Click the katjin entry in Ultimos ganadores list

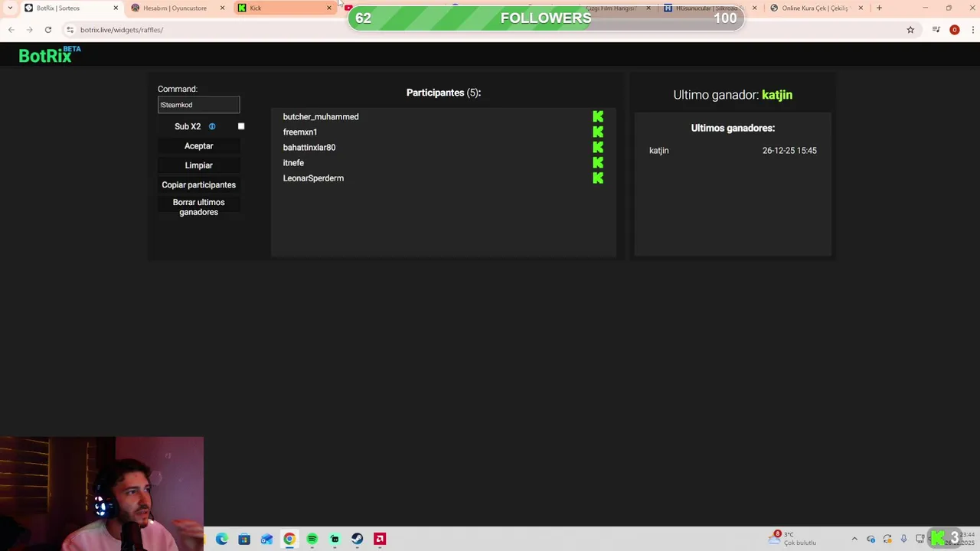click(x=659, y=151)
